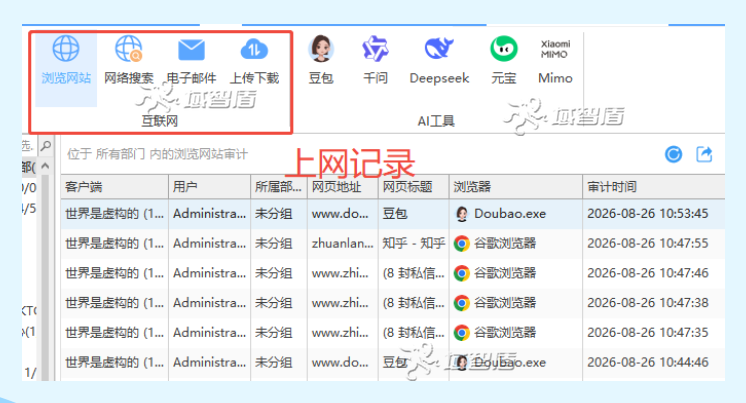This screenshot has height=403, width=746.
Task: Click the Chrome icon in the 10:47:35 row
Action: [x=461, y=333]
